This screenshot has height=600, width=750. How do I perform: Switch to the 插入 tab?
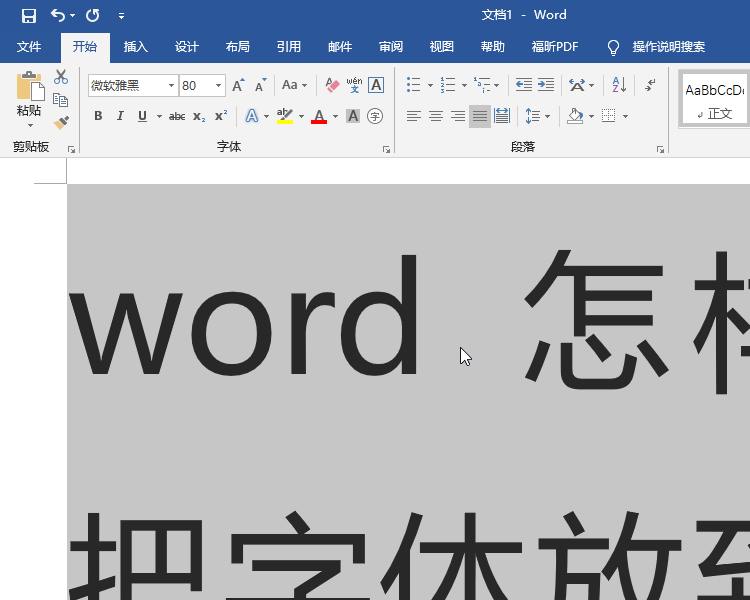pos(135,47)
